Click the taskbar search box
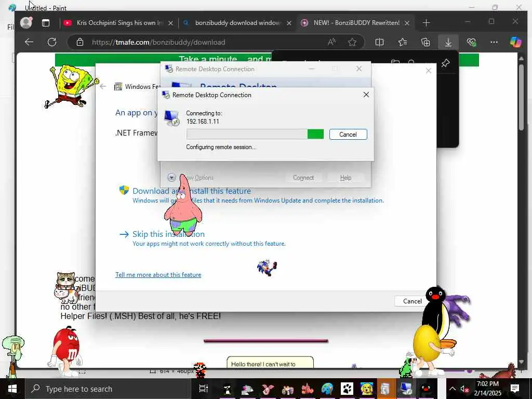532x399 pixels. (x=108, y=389)
